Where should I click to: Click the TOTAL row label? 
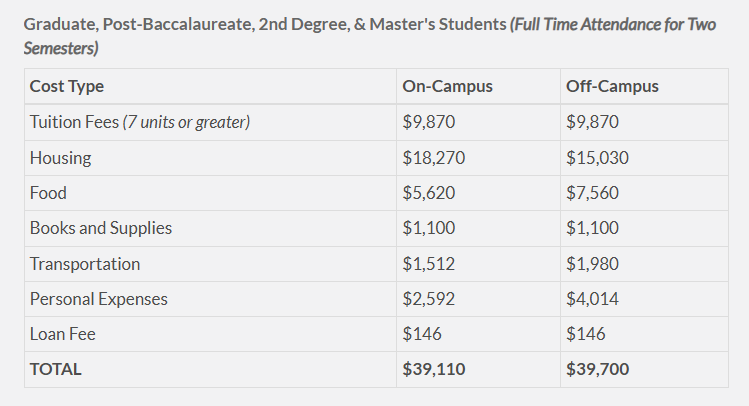click(56, 369)
